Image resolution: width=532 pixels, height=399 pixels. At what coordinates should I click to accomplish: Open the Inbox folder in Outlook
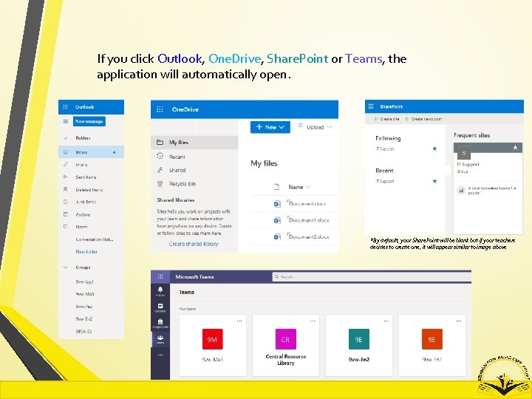(91, 152)
